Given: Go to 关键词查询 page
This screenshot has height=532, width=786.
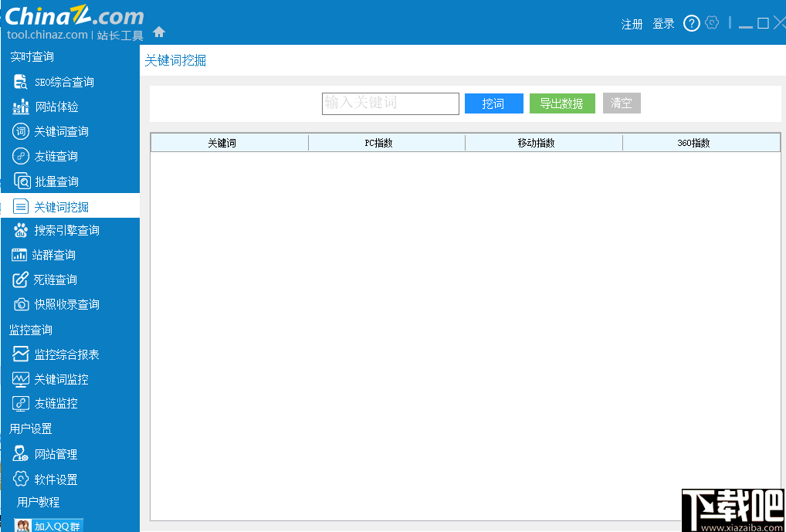Looking at the screenshot, I should point(61,131).
